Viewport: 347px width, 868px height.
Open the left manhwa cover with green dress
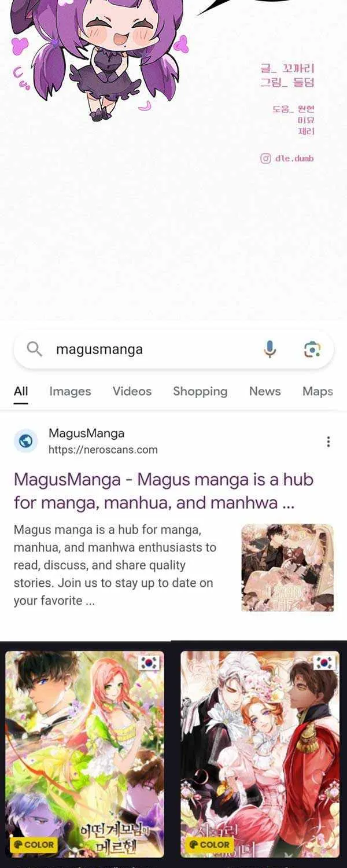tap(85, 754)
